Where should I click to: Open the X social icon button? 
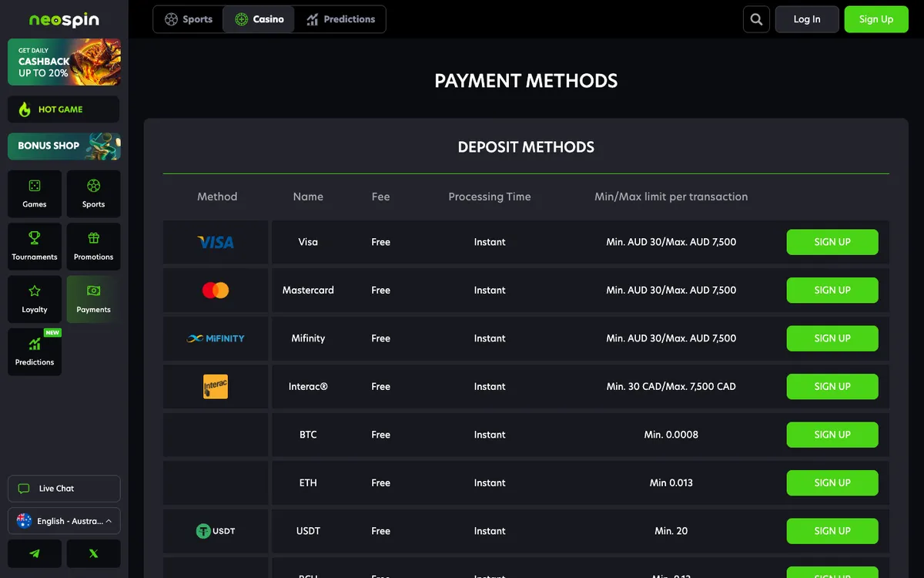tap(93, 553)
